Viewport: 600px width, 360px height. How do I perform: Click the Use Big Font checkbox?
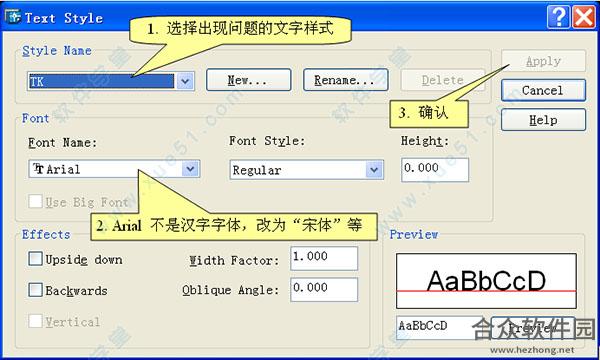click(35, 201)
